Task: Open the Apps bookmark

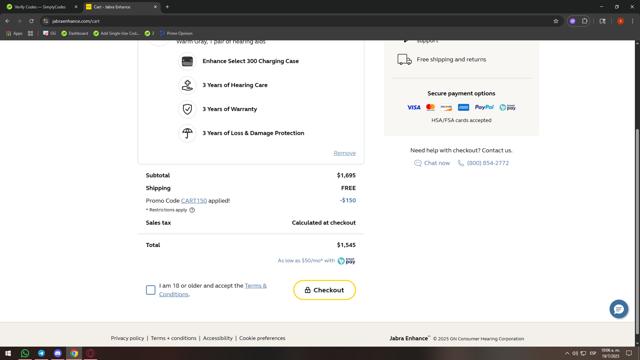Action: point(14,33)
